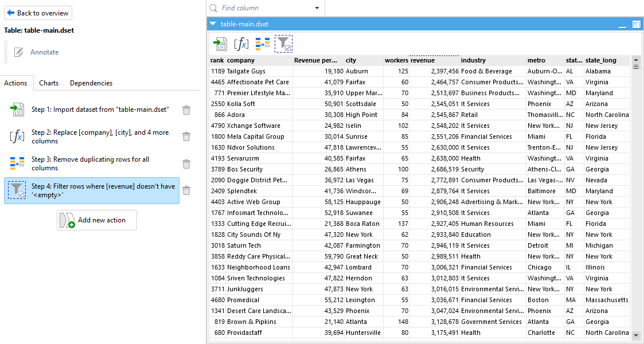Click the filter funnel icon in table toolbar
This screenshot has width=644, height=344.
pyautogui.click(x=283, y=44)
